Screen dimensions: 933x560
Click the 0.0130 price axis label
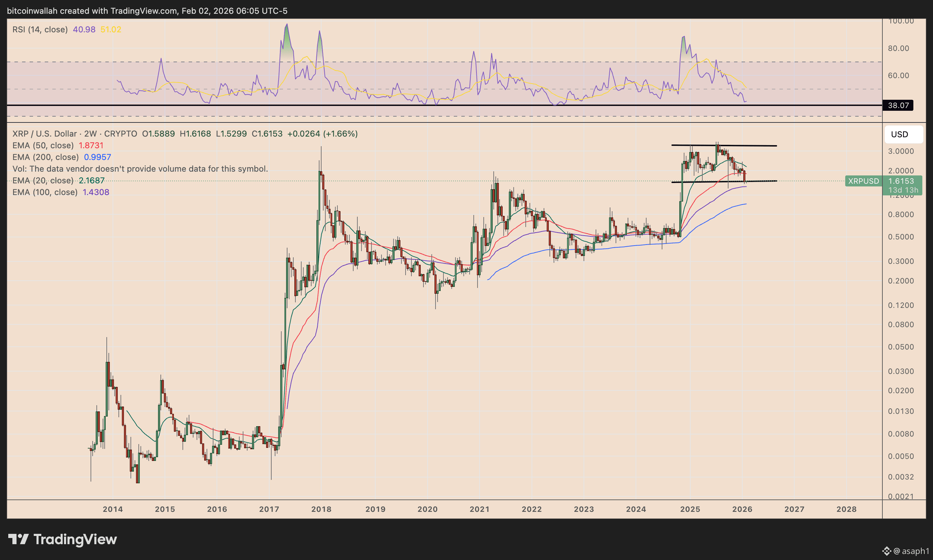pos(901,411)
